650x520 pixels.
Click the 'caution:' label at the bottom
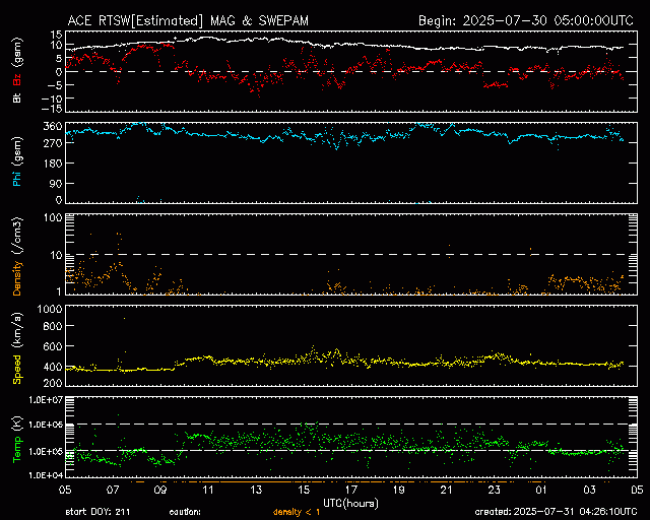pos(185,512)
